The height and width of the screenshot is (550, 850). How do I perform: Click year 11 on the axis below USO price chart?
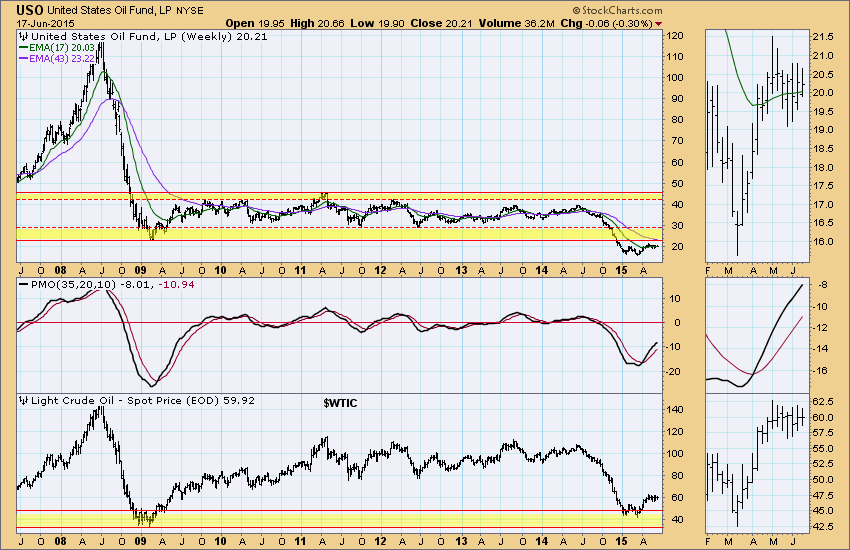(x=300, y=270)
